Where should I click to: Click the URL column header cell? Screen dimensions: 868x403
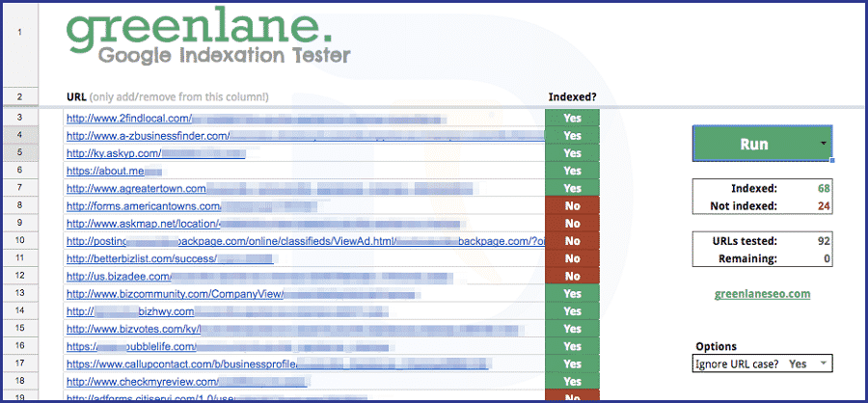coord(167,96)
